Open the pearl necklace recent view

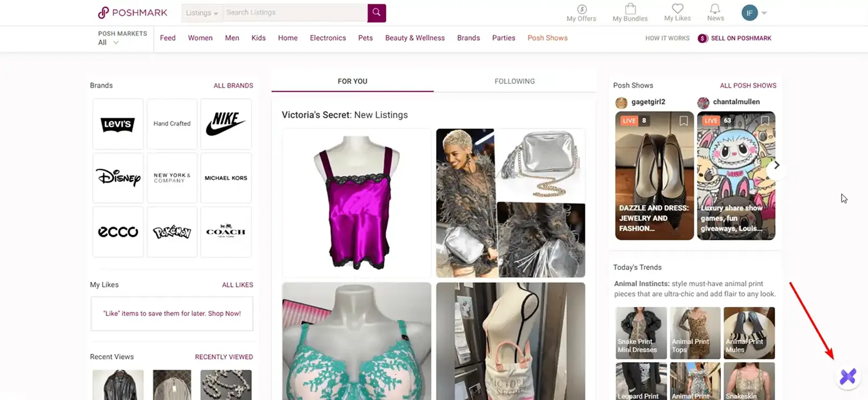(x=226, y=385)
